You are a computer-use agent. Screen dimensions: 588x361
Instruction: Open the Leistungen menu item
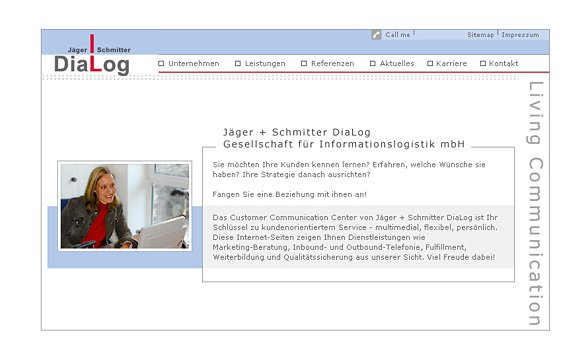[265, 63]
